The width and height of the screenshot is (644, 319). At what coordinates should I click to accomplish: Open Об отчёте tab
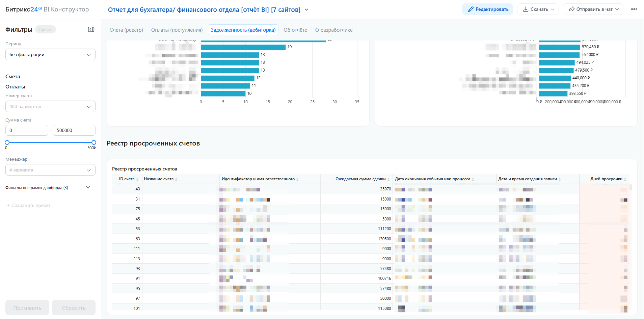tap(295, 30)
